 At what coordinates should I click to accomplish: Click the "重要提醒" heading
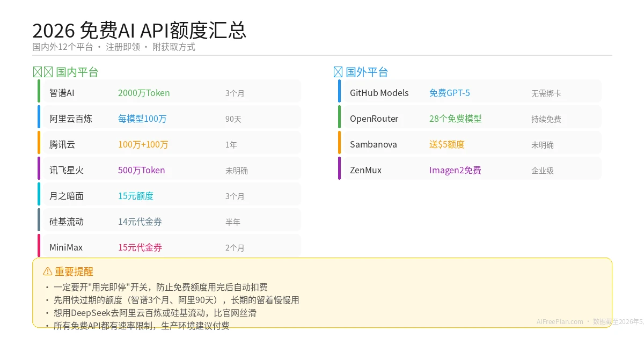(x=74, y=271)
